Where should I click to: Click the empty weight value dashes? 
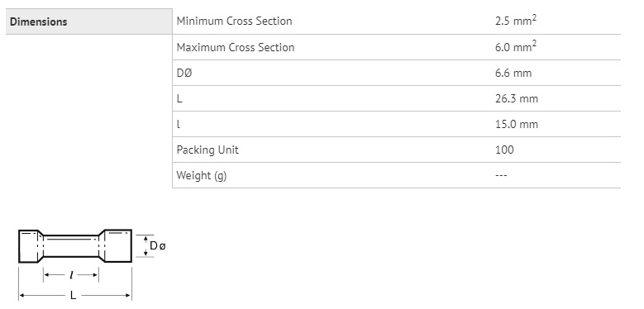(501, 176)
